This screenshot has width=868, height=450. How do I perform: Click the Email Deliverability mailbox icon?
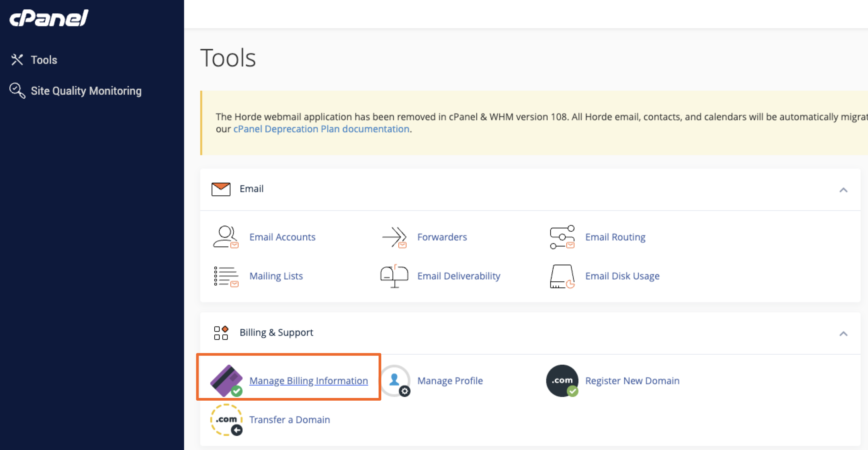(x=394, y=276)
